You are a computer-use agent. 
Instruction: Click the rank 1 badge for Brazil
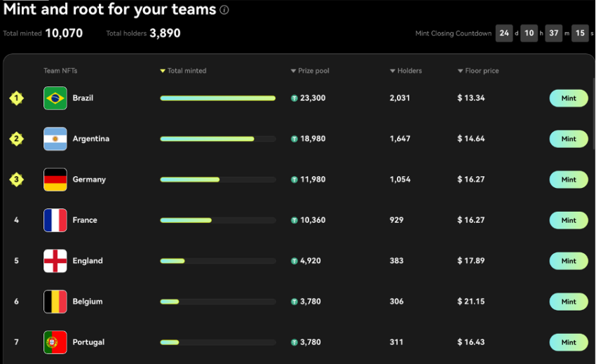click(x=16, y=98)
